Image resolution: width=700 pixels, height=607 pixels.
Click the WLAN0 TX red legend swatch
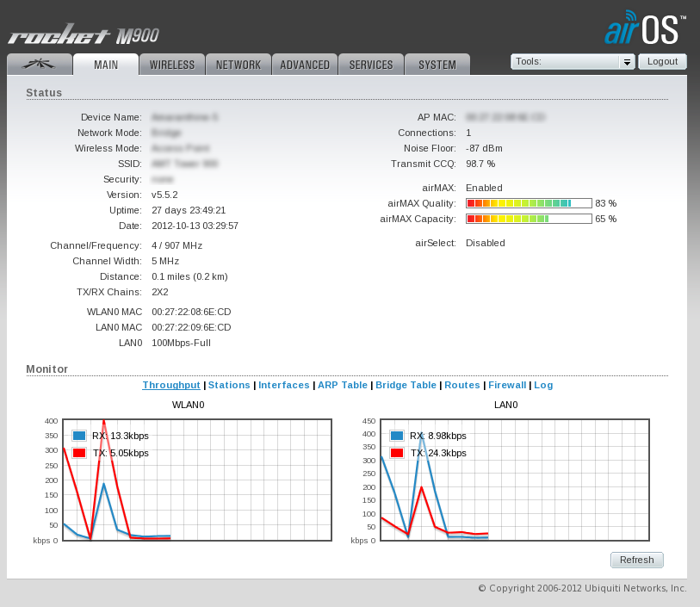tap(79, 453)
